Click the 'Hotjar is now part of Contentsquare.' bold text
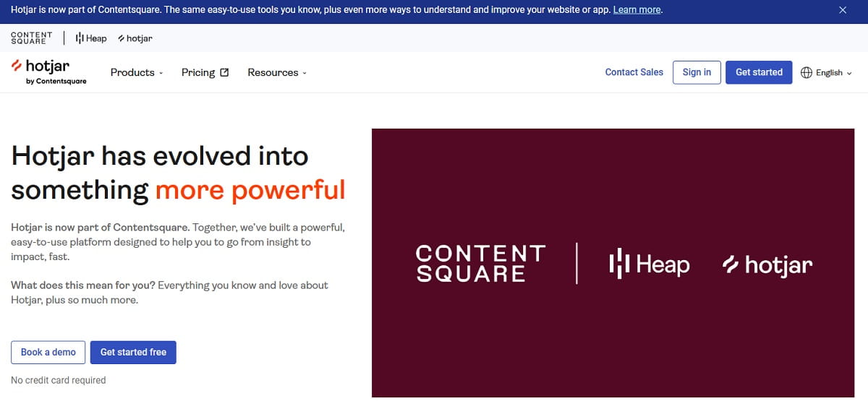868x401 pixels. [x=101, y=228]
